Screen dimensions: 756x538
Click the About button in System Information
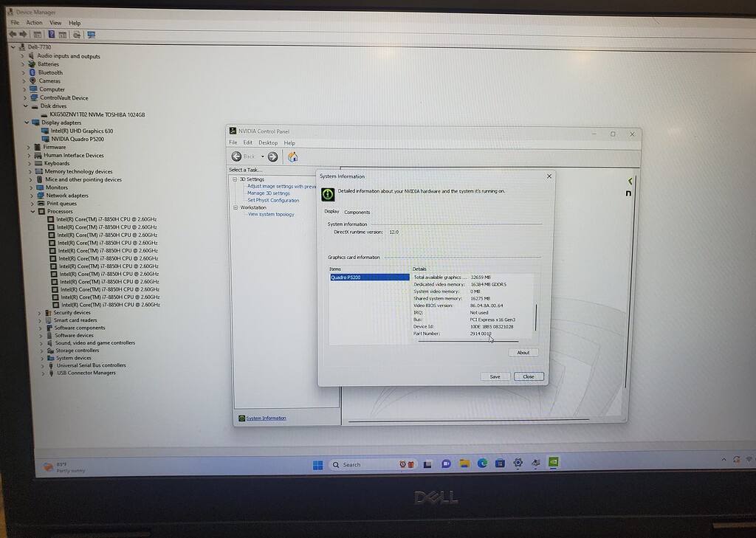523,353
